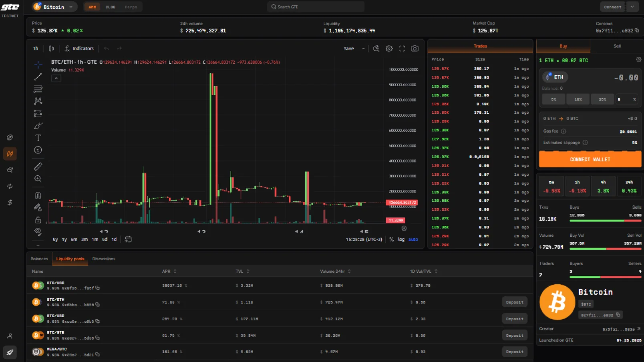Image resolution: width=644 pixels, height=362 pixels.
Task: Select the crosshair cursor tool
Action: (x=38, y=64)
